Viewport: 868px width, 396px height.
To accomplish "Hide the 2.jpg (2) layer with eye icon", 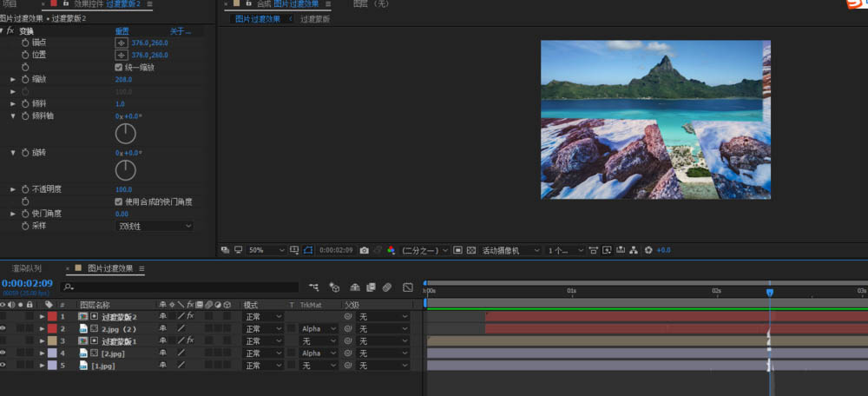I will point(4,329).
